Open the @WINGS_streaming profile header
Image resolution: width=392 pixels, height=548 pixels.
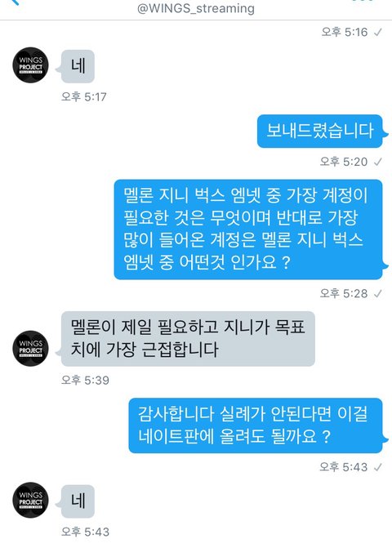[x=196, y=8]
